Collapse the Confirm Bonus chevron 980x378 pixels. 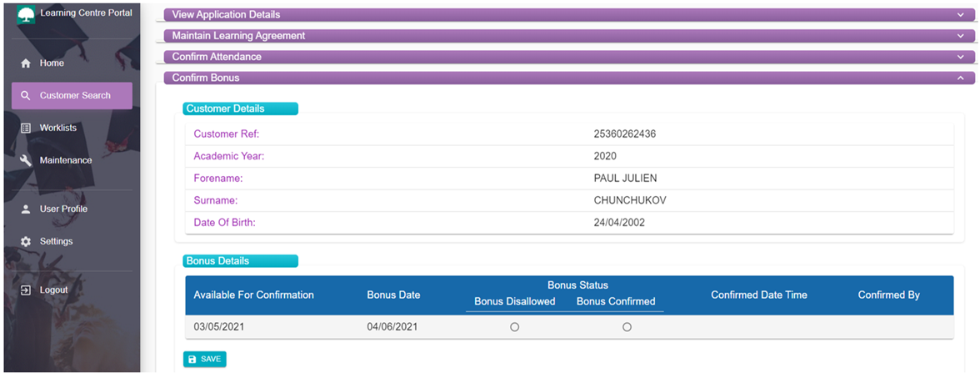(961, 78)
